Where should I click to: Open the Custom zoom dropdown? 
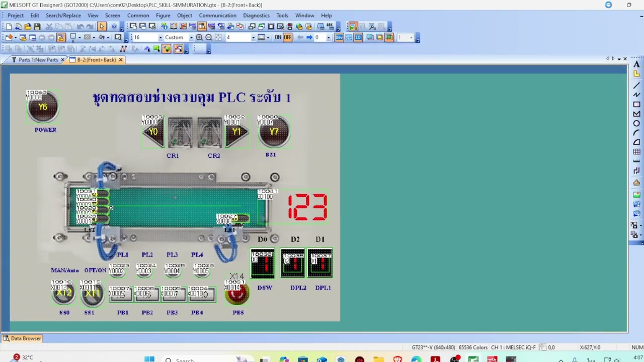191,38
